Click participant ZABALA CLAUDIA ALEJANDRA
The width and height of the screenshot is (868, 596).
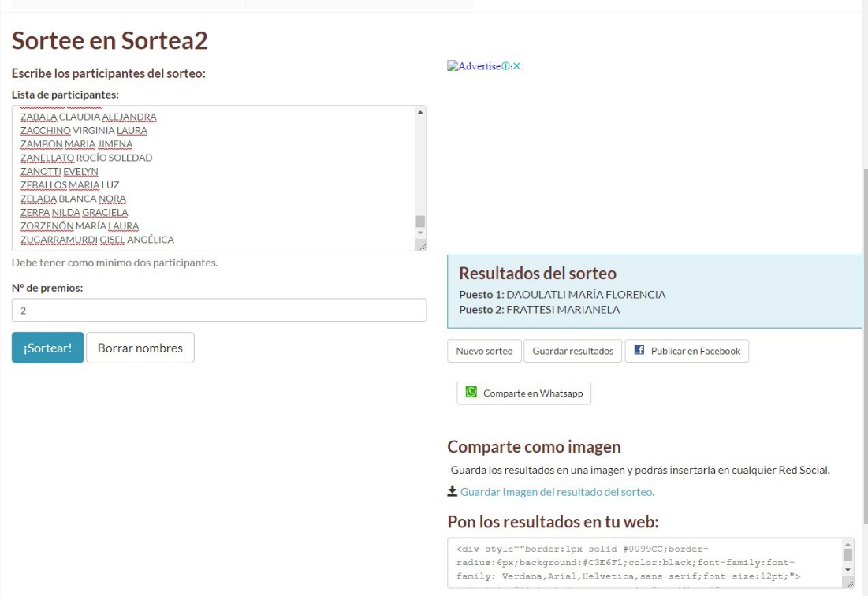88,117
